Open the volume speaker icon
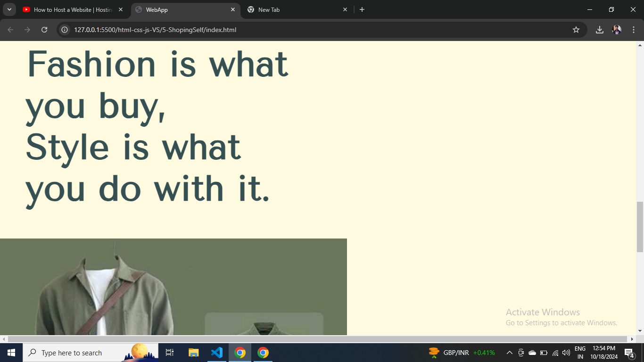The height and width of the screenshot is (362, 644). pyautogui.click(x=566, y=353)
